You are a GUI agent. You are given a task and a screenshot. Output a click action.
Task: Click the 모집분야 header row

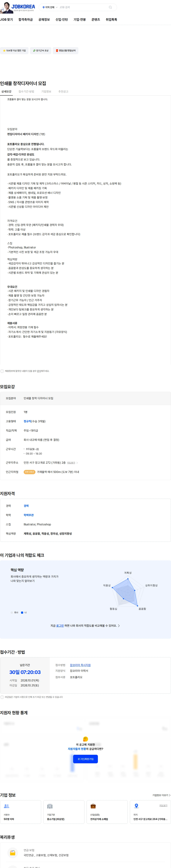(85, 398)
